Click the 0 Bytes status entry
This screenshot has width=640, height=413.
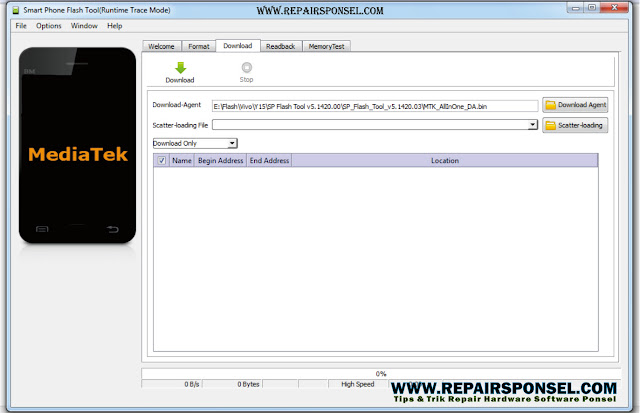tap(233, 384)
